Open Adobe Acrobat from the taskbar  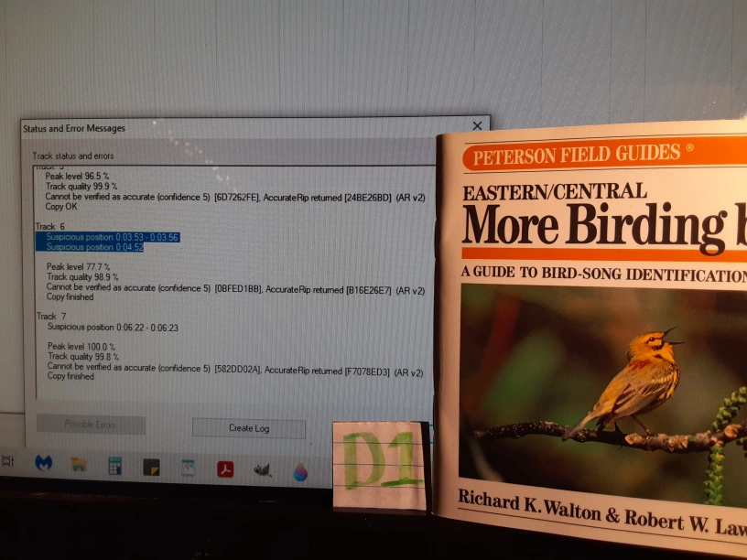point(225,469)
